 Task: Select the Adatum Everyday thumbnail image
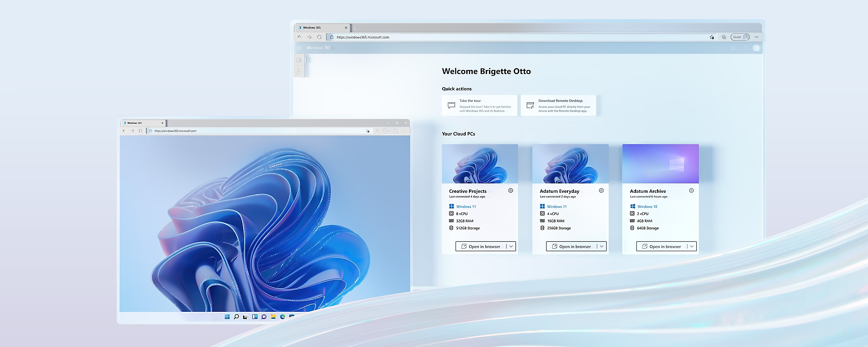point(571,164)
